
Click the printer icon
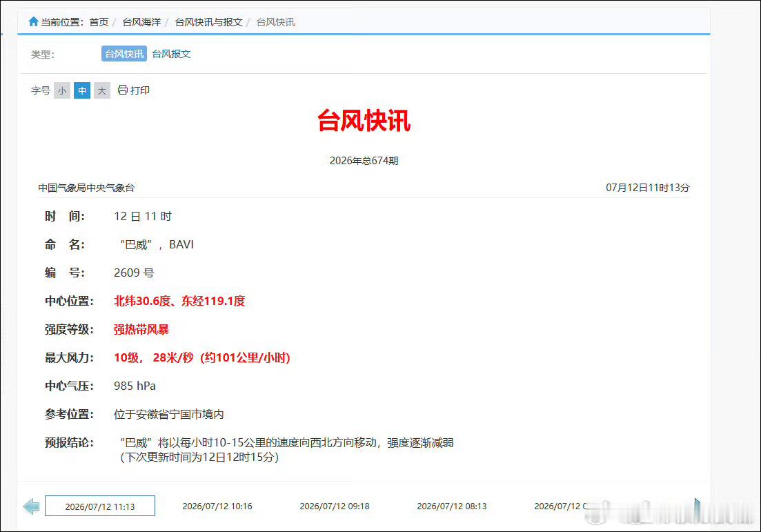(123, 90)
